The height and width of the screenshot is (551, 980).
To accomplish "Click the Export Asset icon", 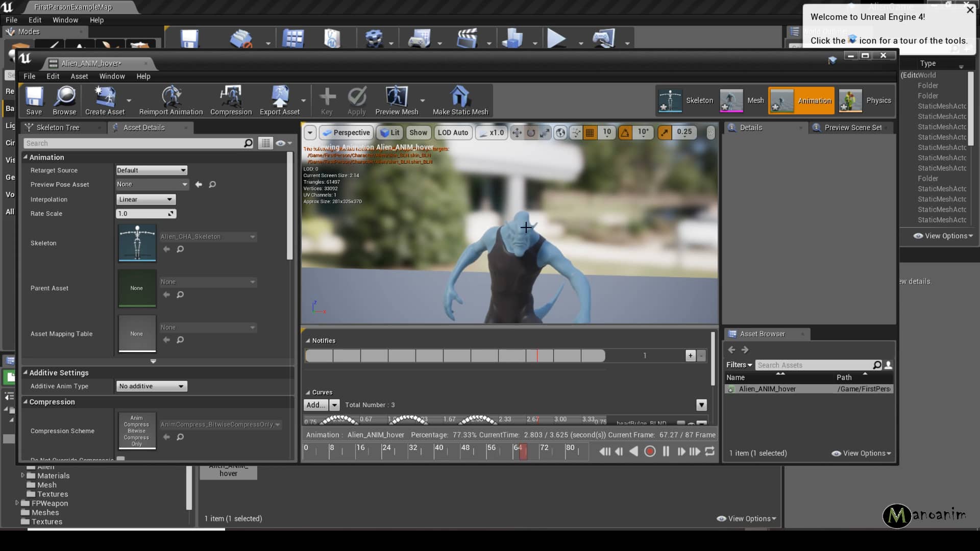I will point(280,101).
